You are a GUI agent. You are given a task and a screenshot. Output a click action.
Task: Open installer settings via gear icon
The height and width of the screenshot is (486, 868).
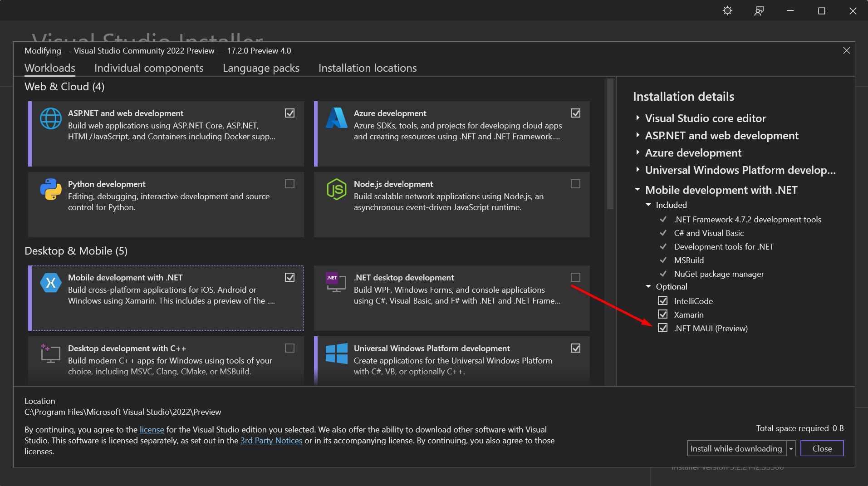coord(727,10)
